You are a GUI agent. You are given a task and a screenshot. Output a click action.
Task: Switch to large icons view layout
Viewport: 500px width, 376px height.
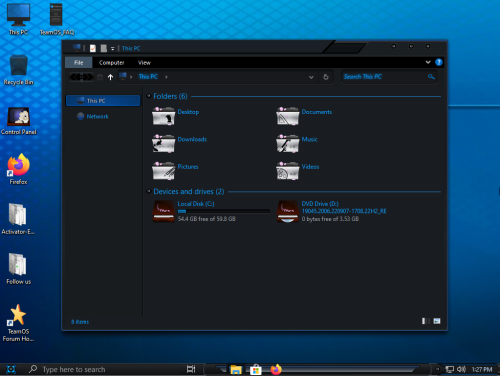point(437,321)
